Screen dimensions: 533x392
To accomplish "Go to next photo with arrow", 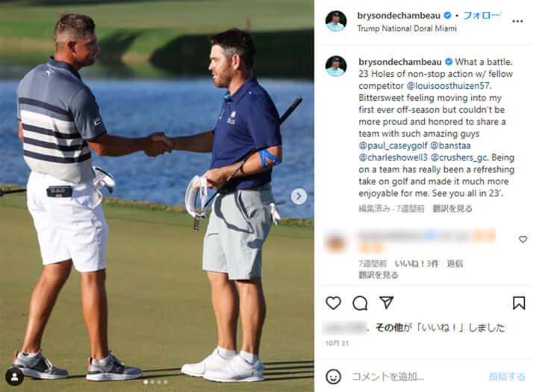I will pos(299,196).
